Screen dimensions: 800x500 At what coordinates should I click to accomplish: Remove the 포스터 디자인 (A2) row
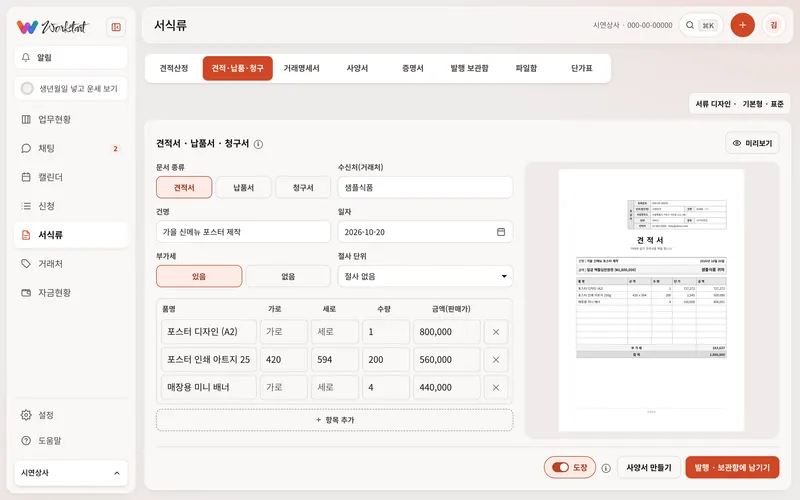point(496,332)
